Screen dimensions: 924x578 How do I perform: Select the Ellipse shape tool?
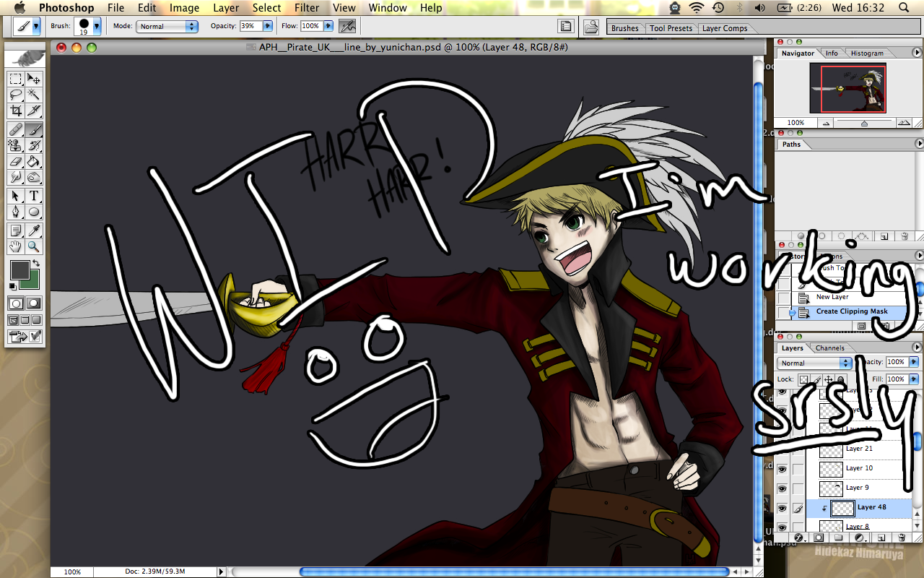[34, 212]
